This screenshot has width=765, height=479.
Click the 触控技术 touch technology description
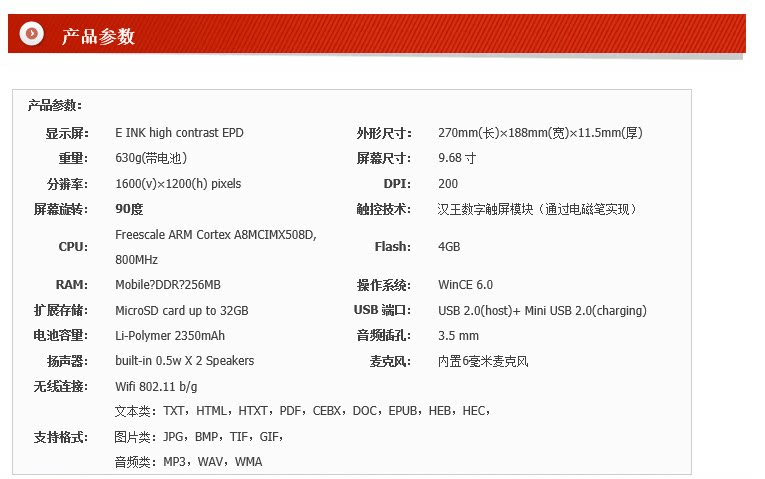click(x=537, y=209)
